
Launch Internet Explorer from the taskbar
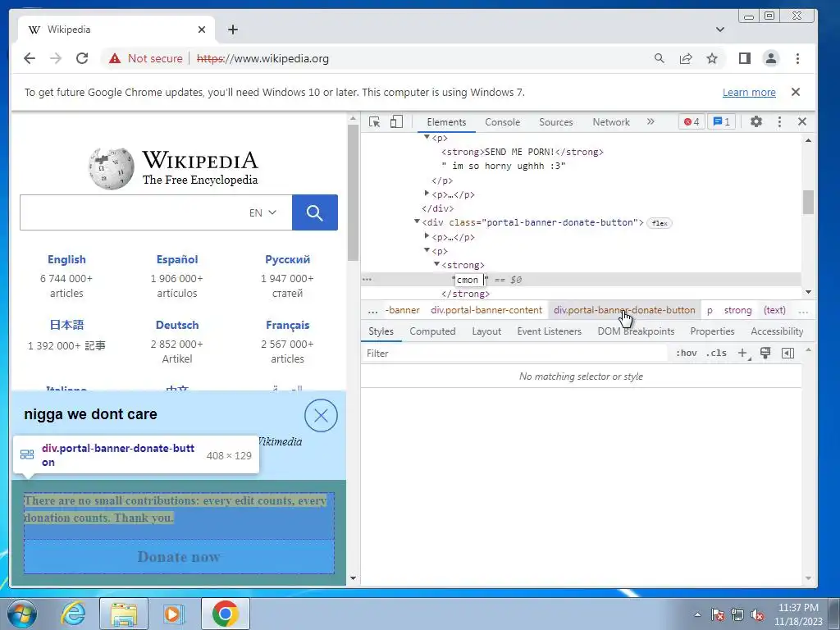click(x=73, y=614)
